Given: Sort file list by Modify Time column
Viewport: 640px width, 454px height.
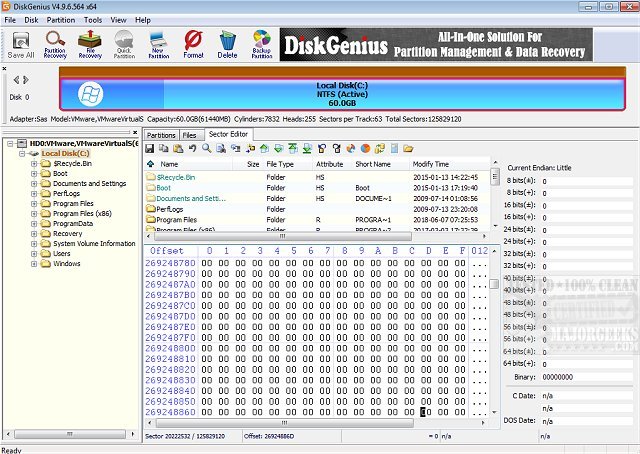Looking at the screenshot, I should (x=430, y=164).
